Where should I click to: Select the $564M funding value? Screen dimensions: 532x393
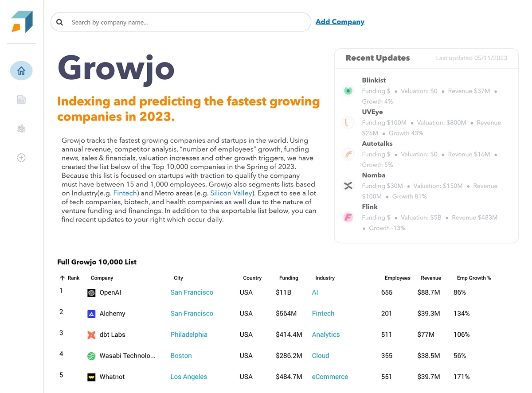pyautogui.click(x=286, y=314)
